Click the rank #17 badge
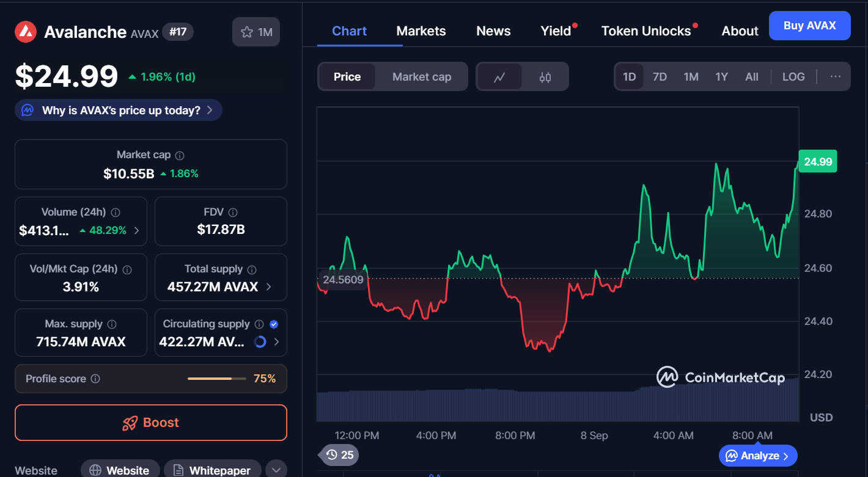 click(178, 32)
